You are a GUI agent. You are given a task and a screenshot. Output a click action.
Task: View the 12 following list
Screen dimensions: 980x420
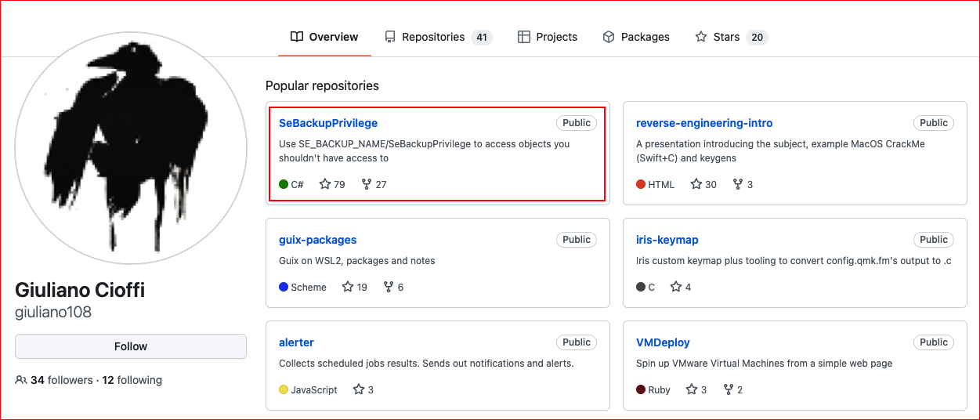(132, 380)
